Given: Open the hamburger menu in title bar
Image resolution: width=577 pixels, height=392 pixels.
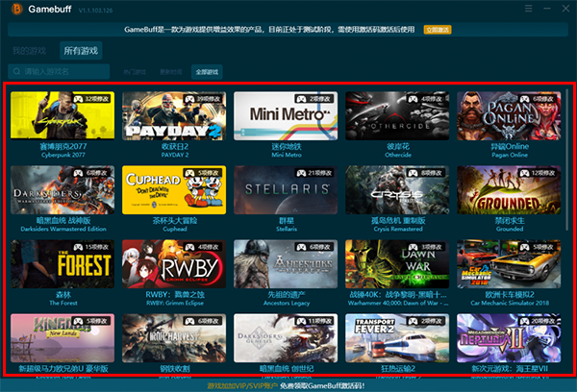Looking at the screenshot, I should (x=528, y=8).
